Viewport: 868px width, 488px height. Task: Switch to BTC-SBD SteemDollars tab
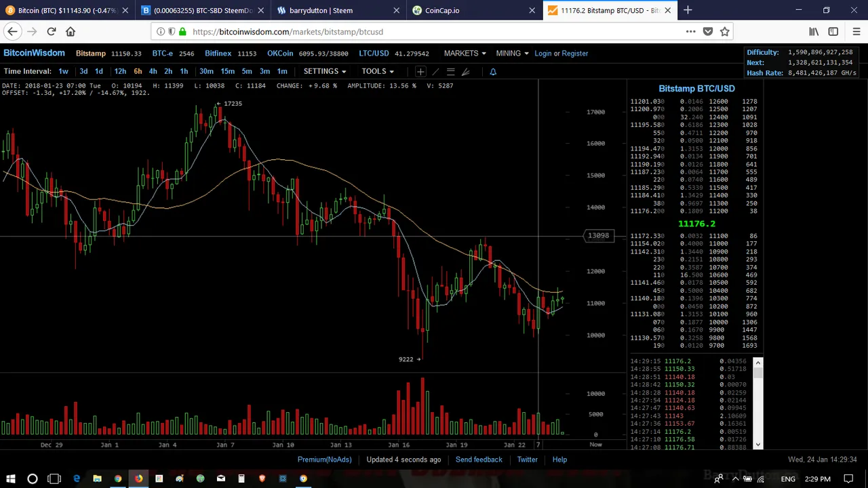(x=203, y=10)
